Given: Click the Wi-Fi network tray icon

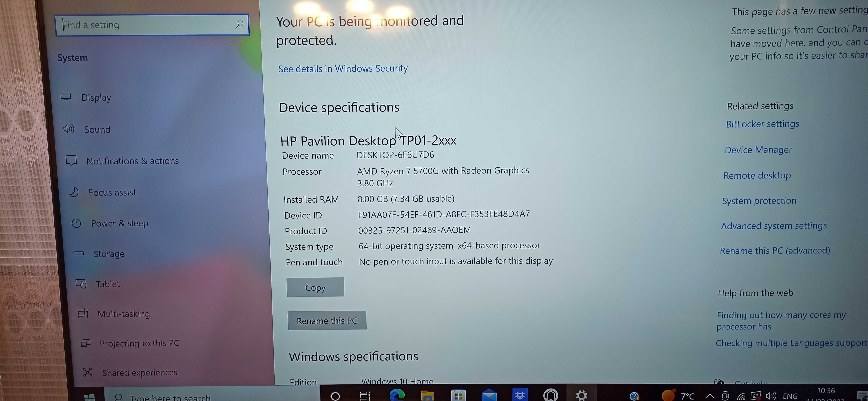Looking at the screenshot, I should pos(741,397).
